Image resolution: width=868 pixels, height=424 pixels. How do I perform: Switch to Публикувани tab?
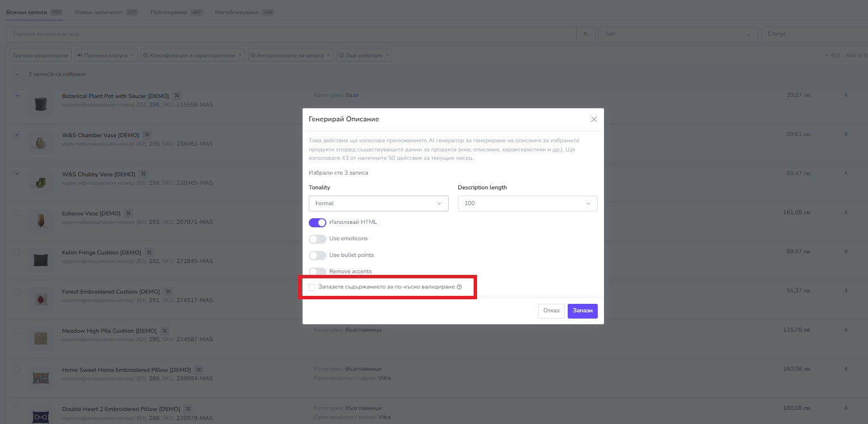point(177,12)
